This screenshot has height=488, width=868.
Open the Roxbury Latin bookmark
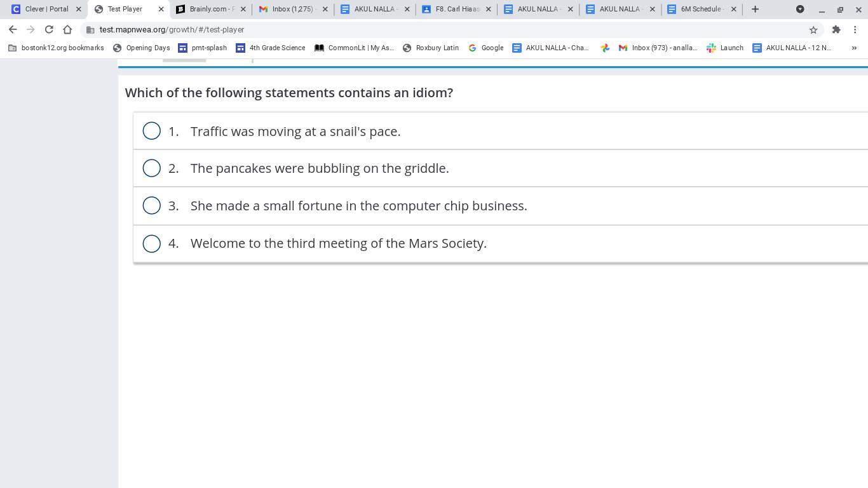[431, 48]
